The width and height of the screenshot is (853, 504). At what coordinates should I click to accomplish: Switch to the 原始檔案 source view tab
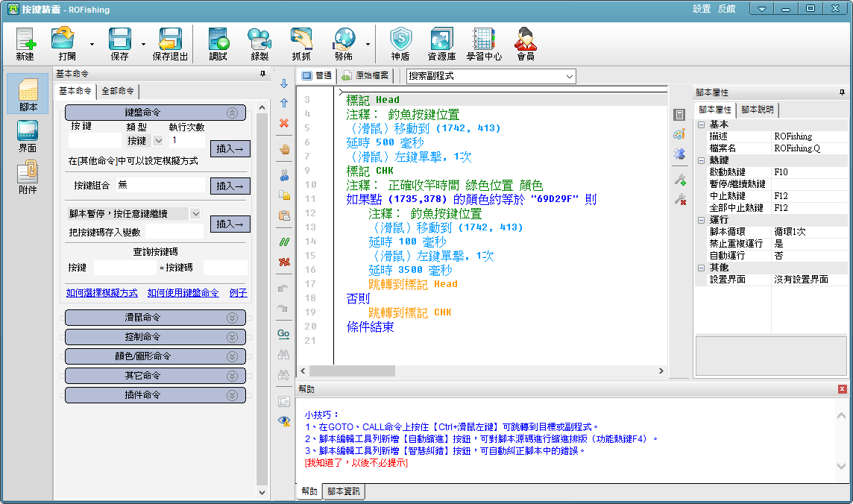pos(366,76)
